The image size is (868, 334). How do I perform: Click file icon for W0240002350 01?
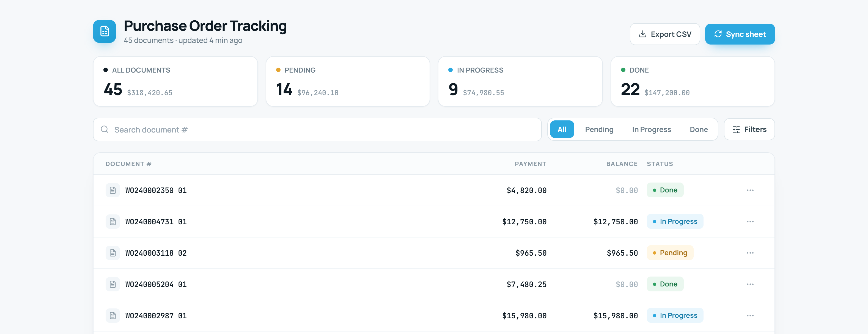coord(112,190)
